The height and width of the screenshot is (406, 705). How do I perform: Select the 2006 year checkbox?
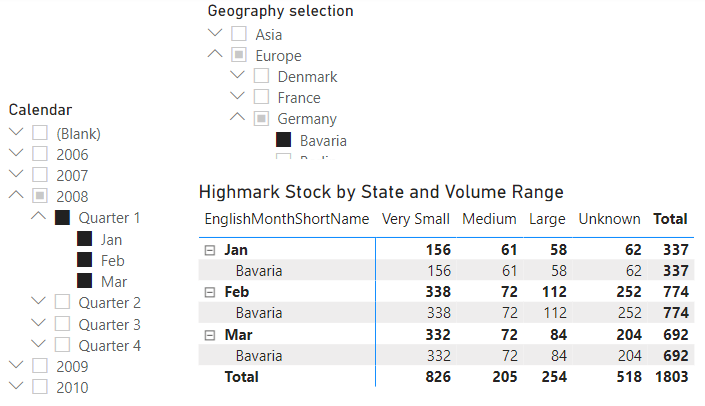pyautogui.click(x=40, y=155)
